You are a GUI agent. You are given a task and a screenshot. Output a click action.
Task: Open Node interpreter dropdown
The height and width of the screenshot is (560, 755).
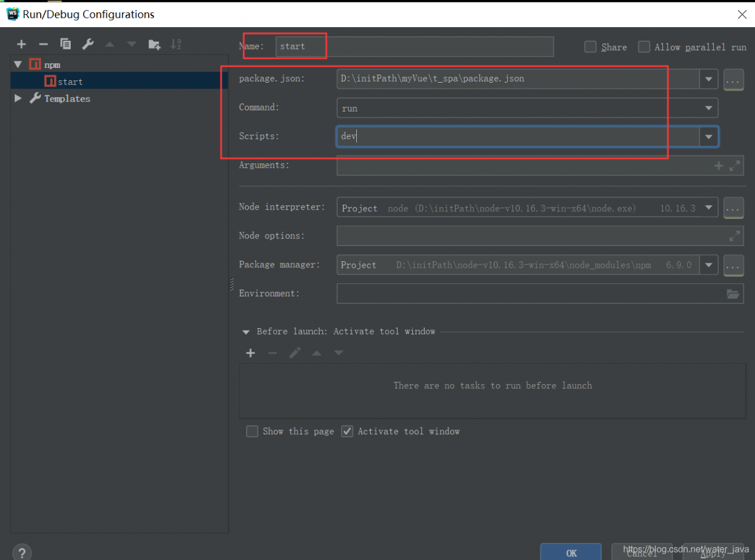pyautogui.click(x=709, y=208)
